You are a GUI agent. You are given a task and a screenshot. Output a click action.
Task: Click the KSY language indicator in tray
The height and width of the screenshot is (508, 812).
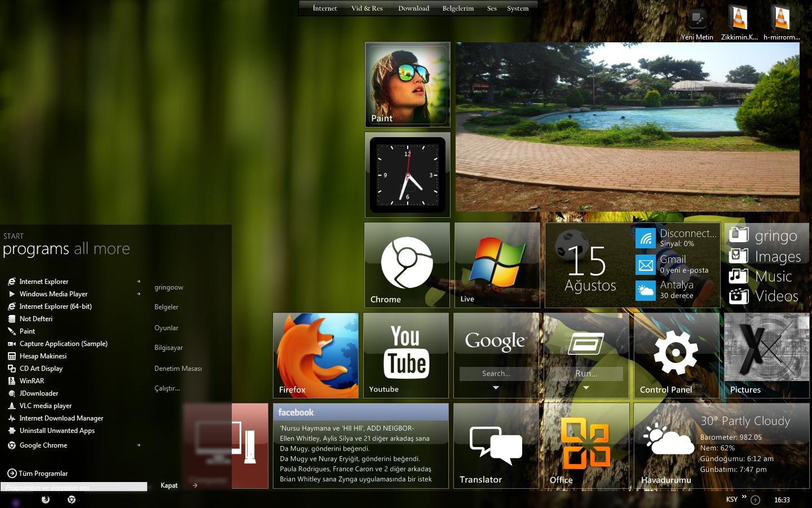click(x=732, y=500)
